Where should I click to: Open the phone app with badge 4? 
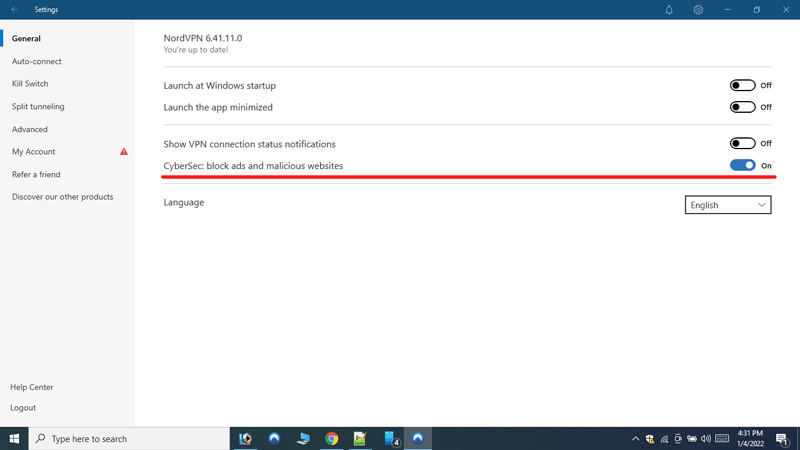click(390, 439)
